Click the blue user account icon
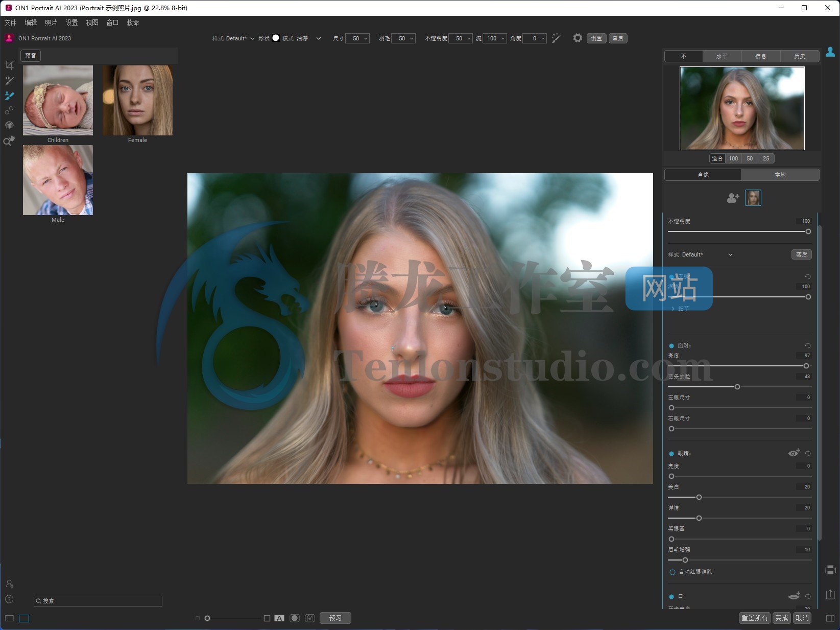Image resolution: width=840 pixels, height=630 pixels. coord(830,52)
